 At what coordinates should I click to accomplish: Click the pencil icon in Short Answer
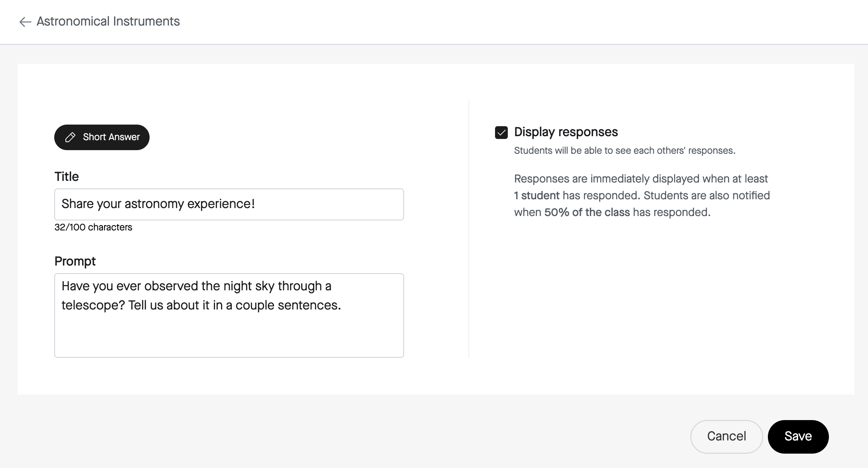pyautogui.click(x=70, y=137)
